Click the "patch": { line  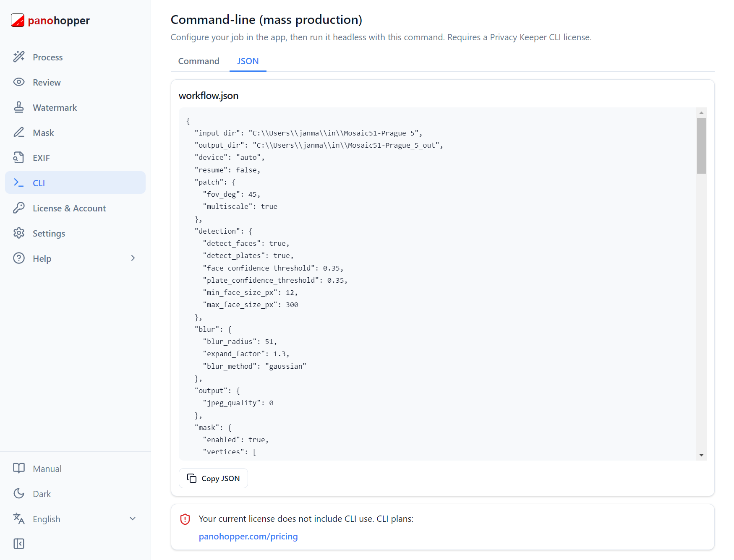(215, 182)
